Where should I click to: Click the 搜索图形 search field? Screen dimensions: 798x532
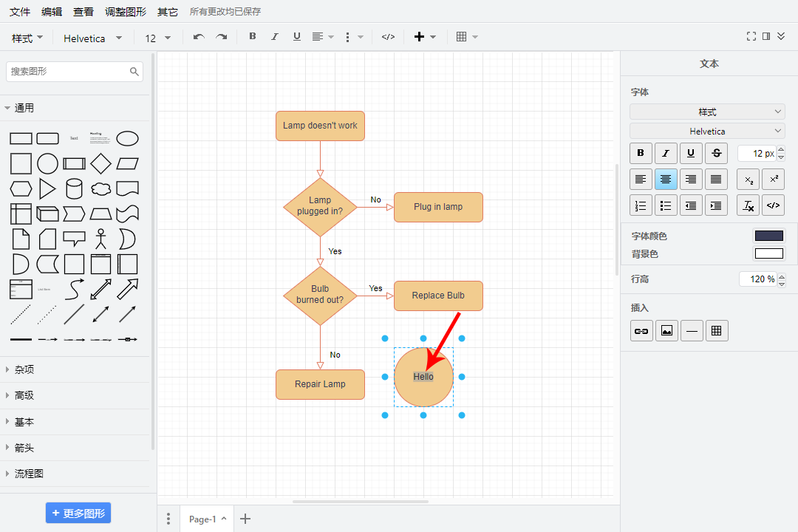[x=68, y=72]
